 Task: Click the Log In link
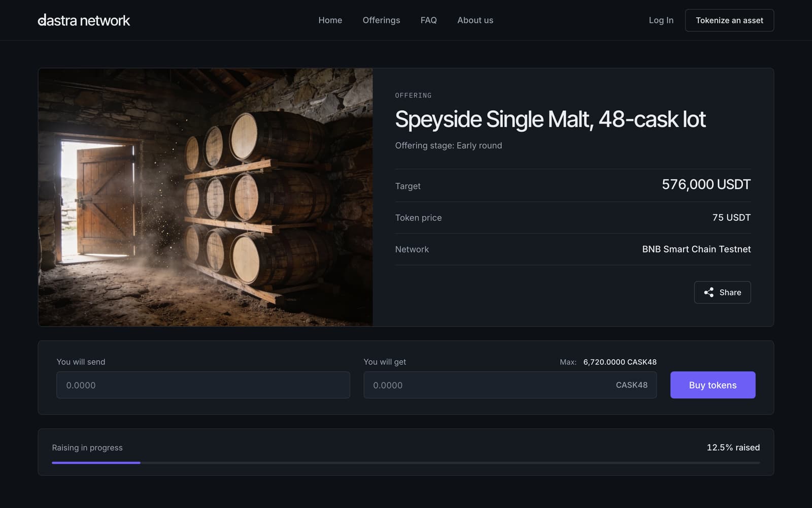pos(661,20)
